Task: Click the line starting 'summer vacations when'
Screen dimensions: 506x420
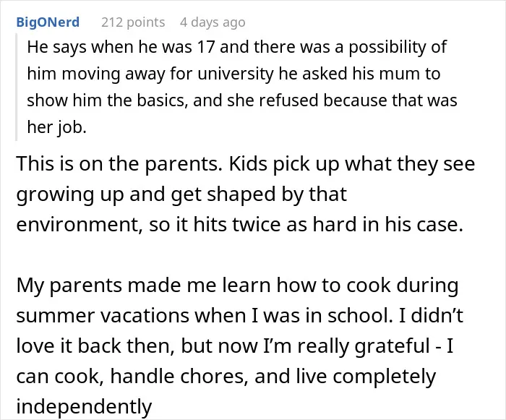Action: click(240, 316)
